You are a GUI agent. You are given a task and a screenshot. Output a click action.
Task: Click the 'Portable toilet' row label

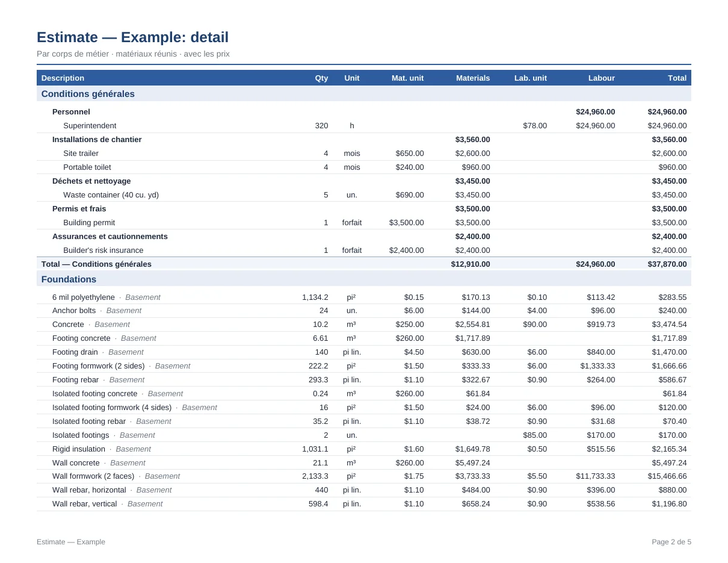pos(87,167)
